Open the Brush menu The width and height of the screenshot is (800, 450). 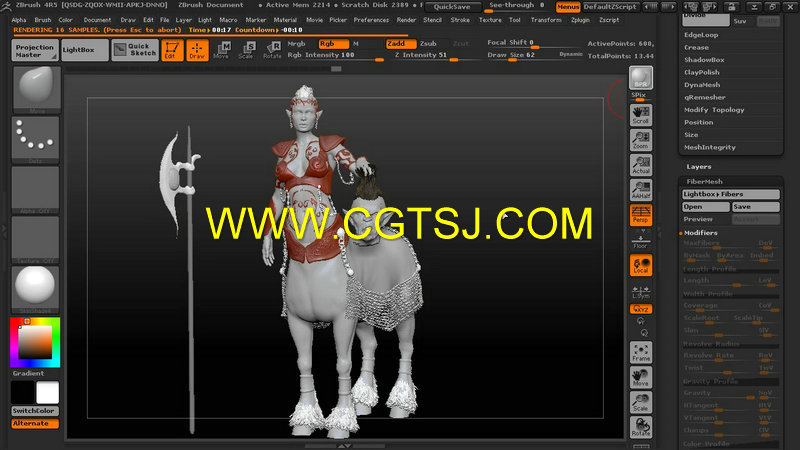pos(43,20)
